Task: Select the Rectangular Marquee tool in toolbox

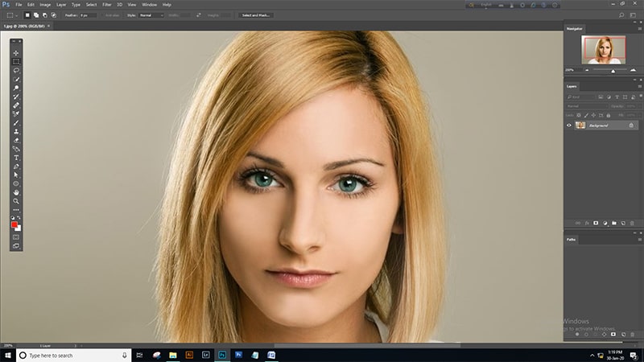Action: 16,62
